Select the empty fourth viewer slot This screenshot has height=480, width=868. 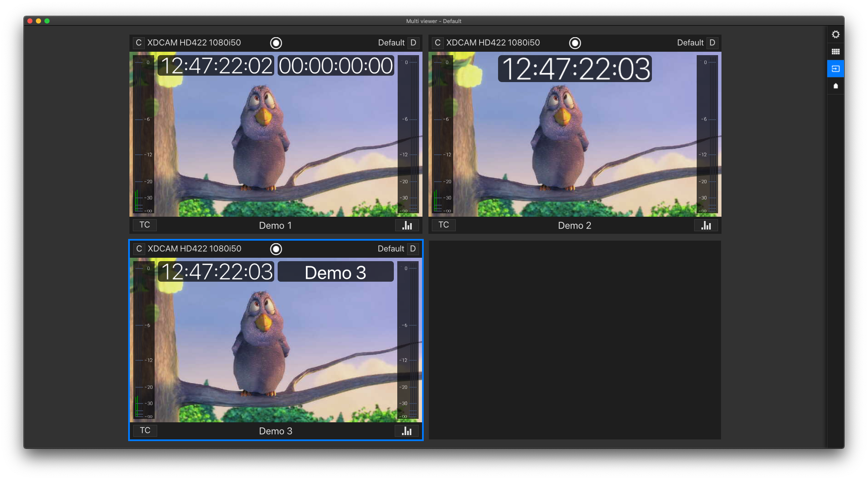coord(575,340)
